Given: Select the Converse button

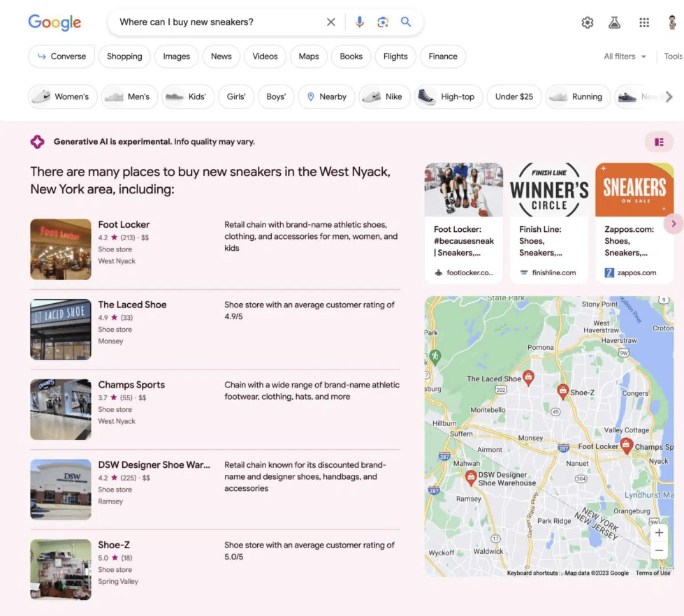Looking at the screenshot, I should (61, 57).
